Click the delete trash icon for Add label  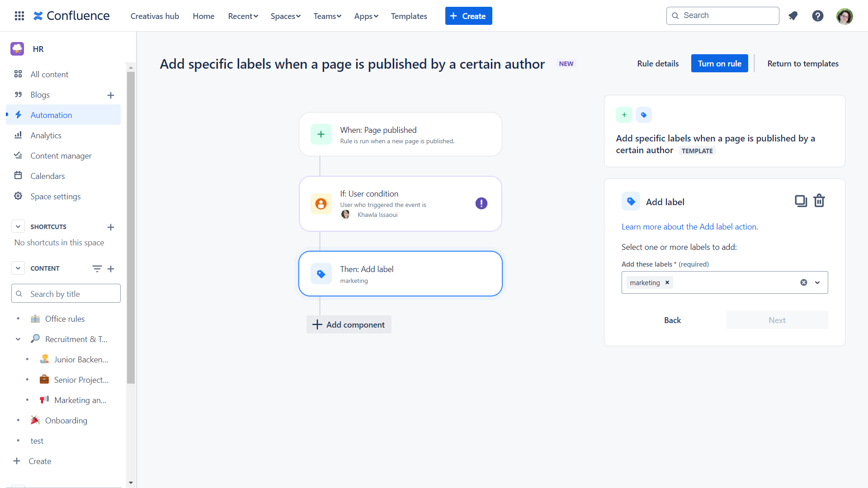[x=819, y=201]
